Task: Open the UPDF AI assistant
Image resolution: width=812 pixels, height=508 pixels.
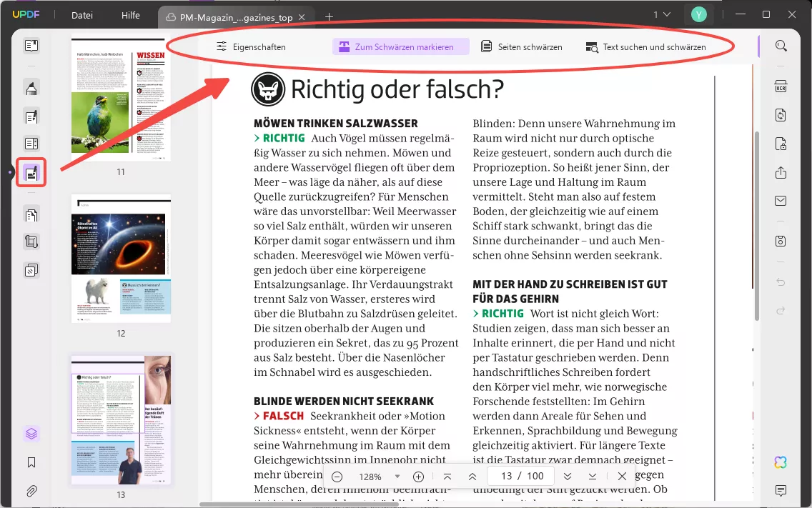Action: tap(781, 462)
